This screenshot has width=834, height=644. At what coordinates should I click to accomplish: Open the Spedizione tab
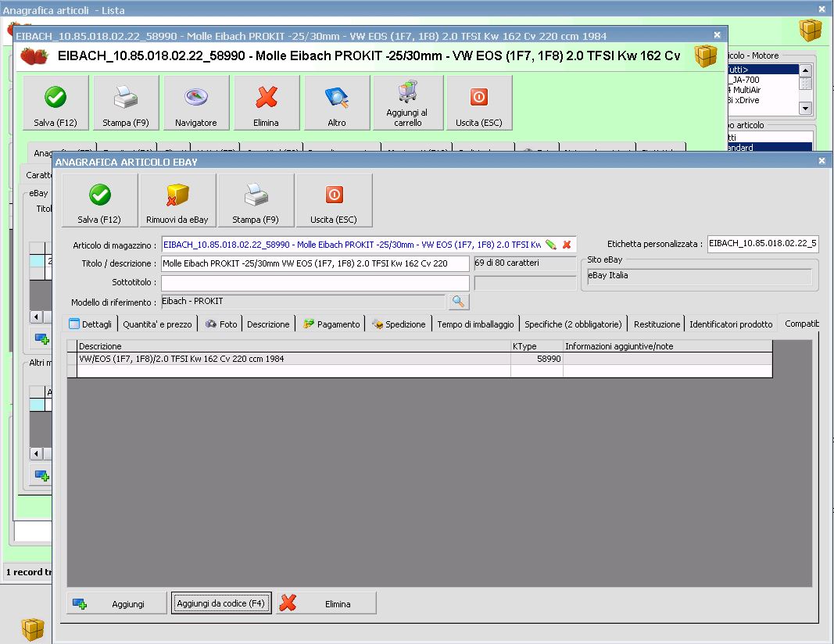pyautogui.click(x=399, y=324)
